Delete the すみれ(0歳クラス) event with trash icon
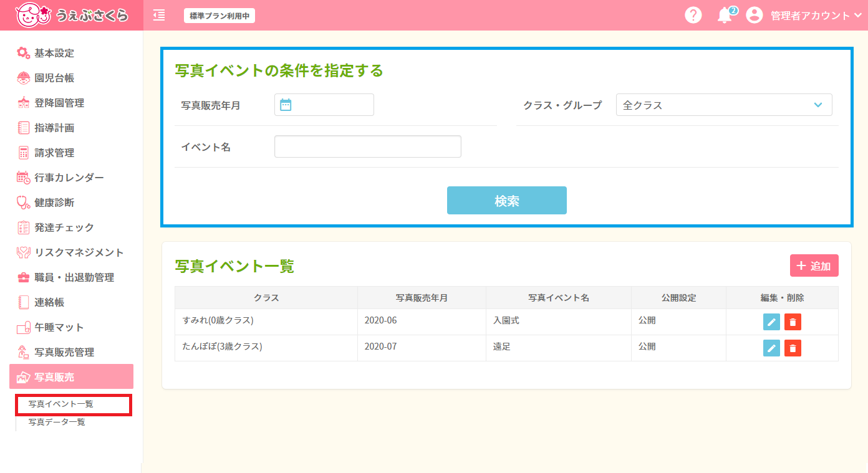Image resolution: width=868 pixels, height=473 pixels. coord(793,322)
